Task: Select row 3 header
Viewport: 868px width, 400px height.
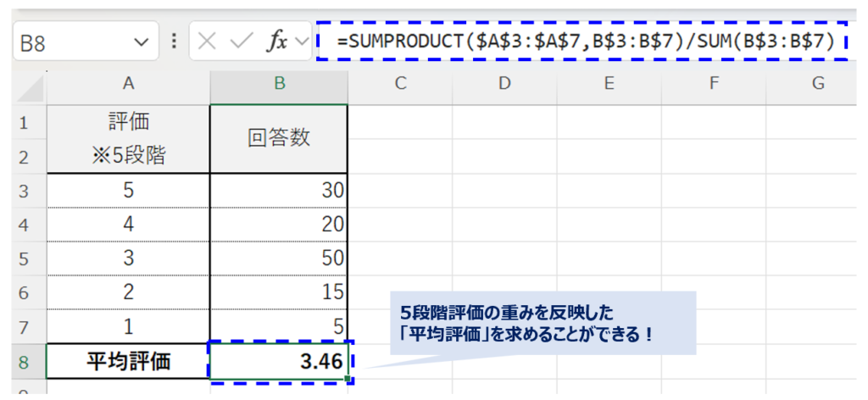Action: pyautogui.click(x=29, y=191)
